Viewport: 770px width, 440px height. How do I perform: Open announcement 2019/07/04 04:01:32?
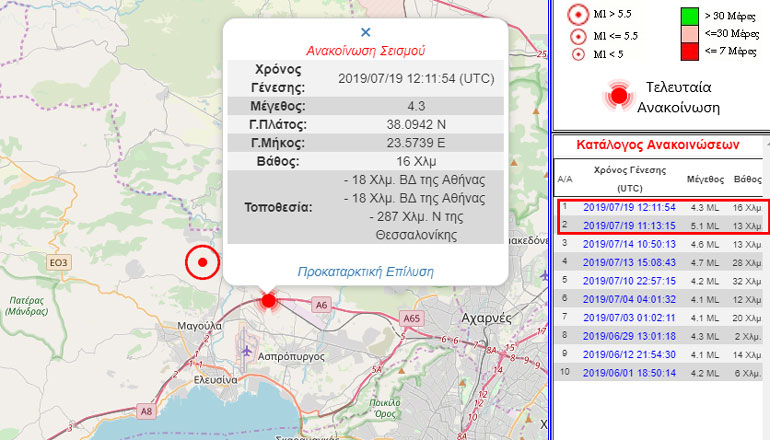(629, 300)
